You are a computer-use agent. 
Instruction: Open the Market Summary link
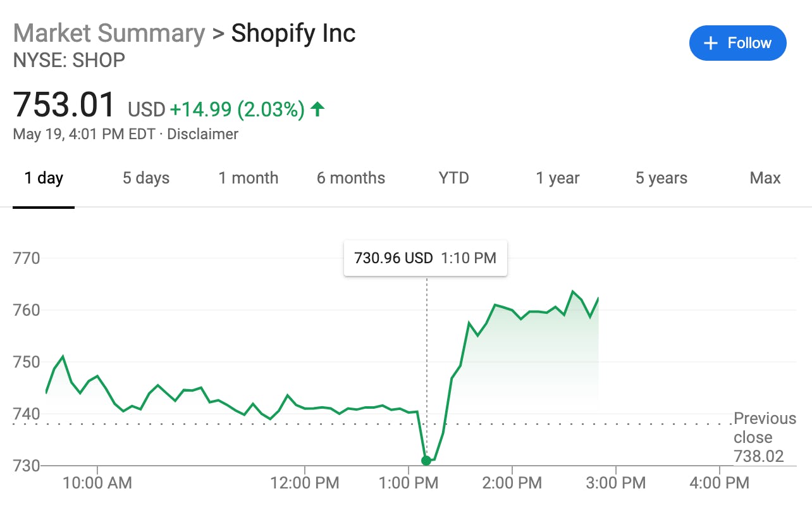pos(109,33)
